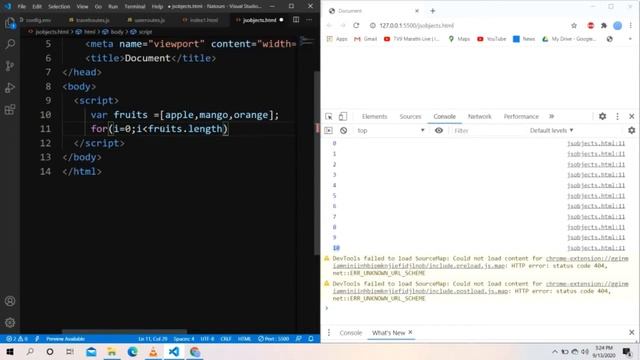
Task: Switch to the index1.html editor tab
Action: pyautogui.click(x=200, y=20)
